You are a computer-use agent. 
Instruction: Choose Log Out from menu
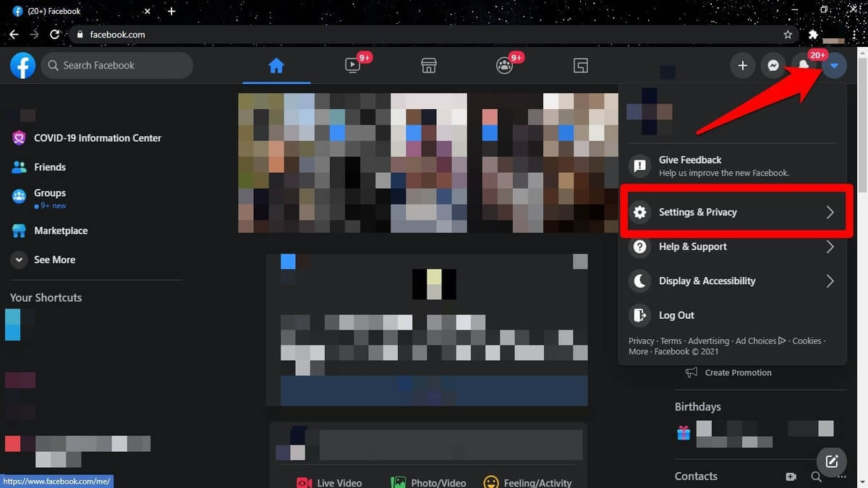[x=676, y=315]
